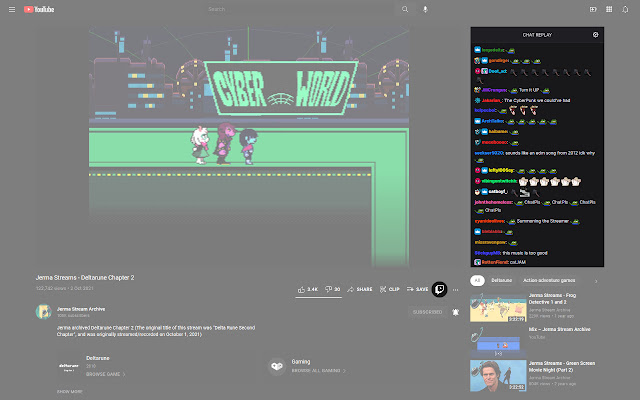
Task: Click the search magnifier button
Action: pyautogui.click(x=405, y=9)
